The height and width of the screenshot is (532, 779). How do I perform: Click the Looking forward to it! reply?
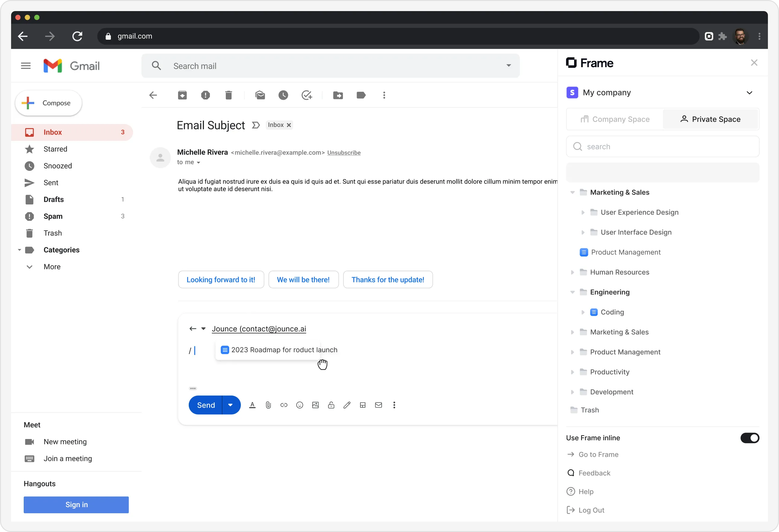click(x=221, y=280)
